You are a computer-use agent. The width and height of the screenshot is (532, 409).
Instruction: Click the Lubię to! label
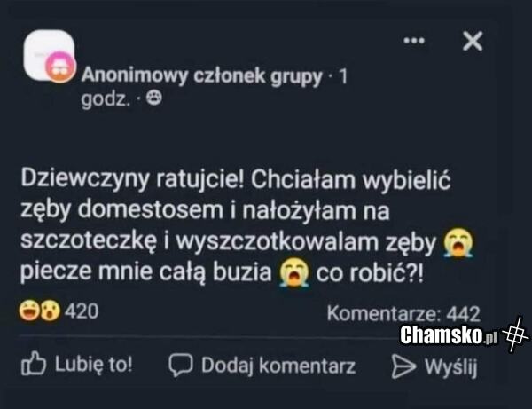pos(94,364)
